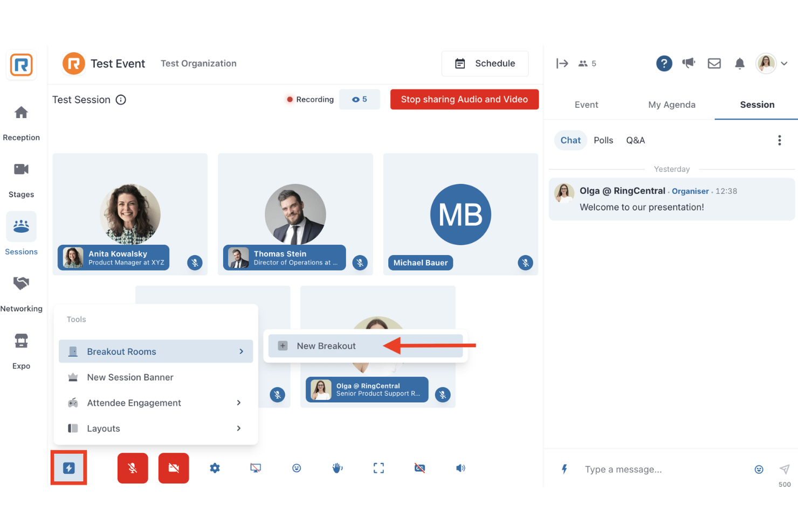Click the RingCentral logo at top left

tap(21, 65)
